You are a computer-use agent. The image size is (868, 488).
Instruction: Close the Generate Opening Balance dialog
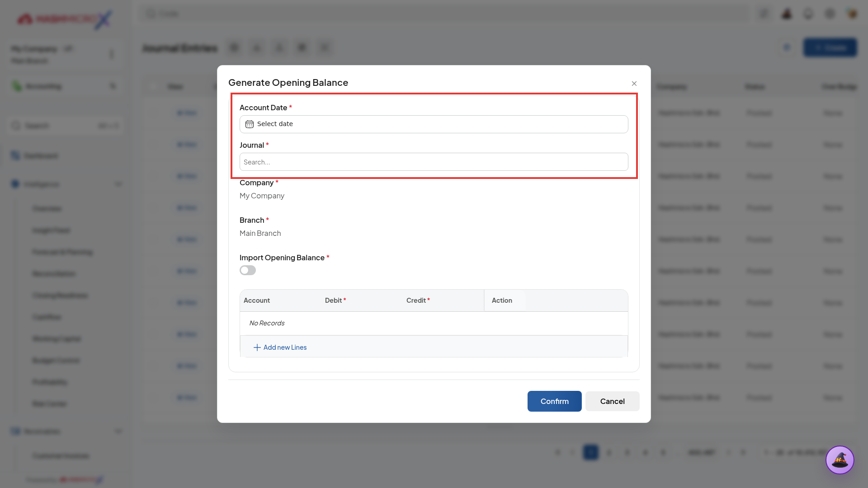634,84
